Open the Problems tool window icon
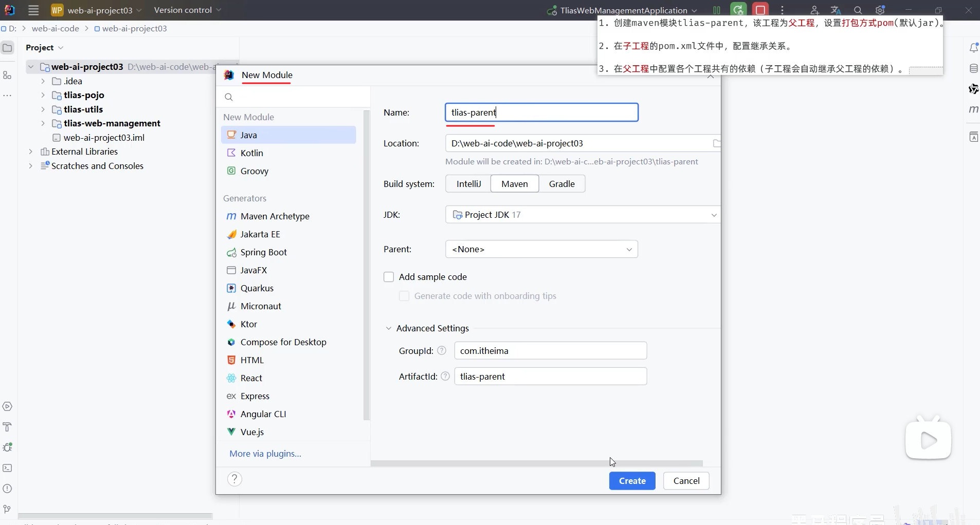The height and width of the screenshot is (525, 980). tap(7, 489)
